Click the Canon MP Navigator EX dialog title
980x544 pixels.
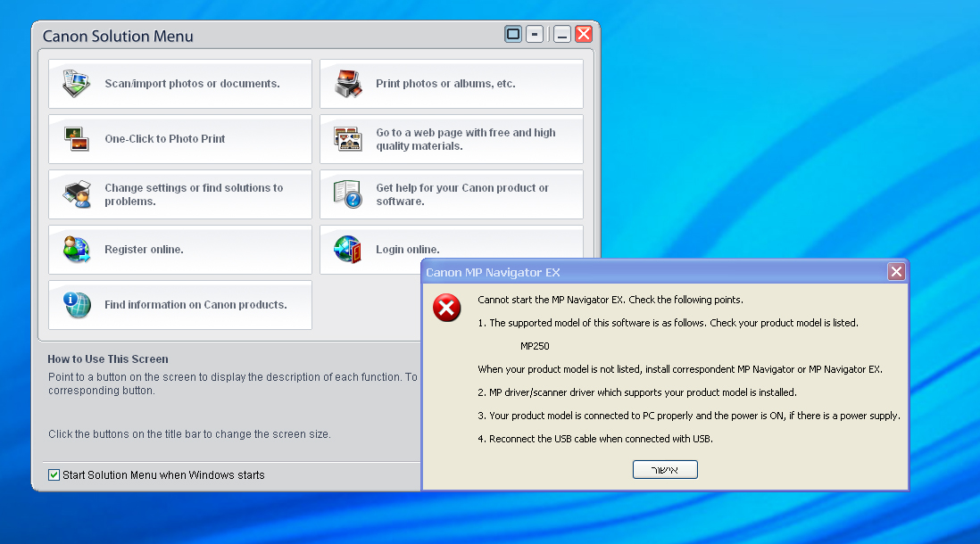(493, 272)
